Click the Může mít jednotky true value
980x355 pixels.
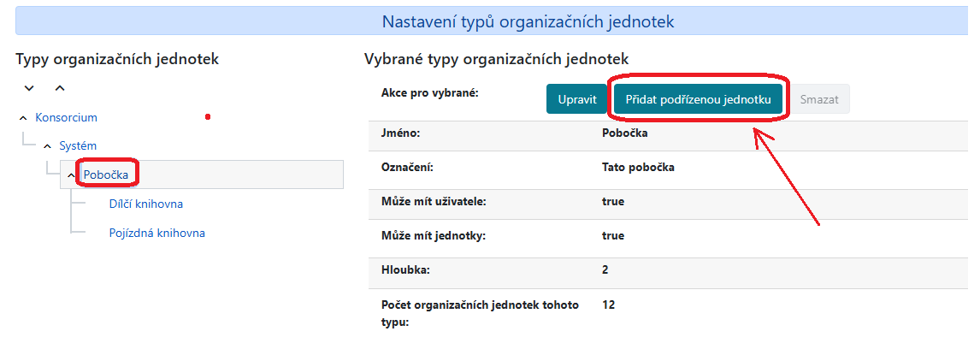[x=613, y=236]
